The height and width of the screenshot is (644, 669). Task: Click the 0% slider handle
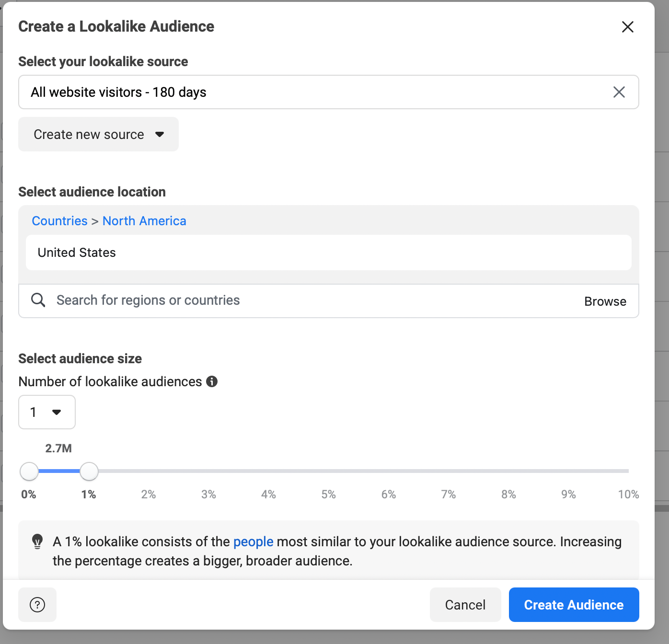[29, 471]
